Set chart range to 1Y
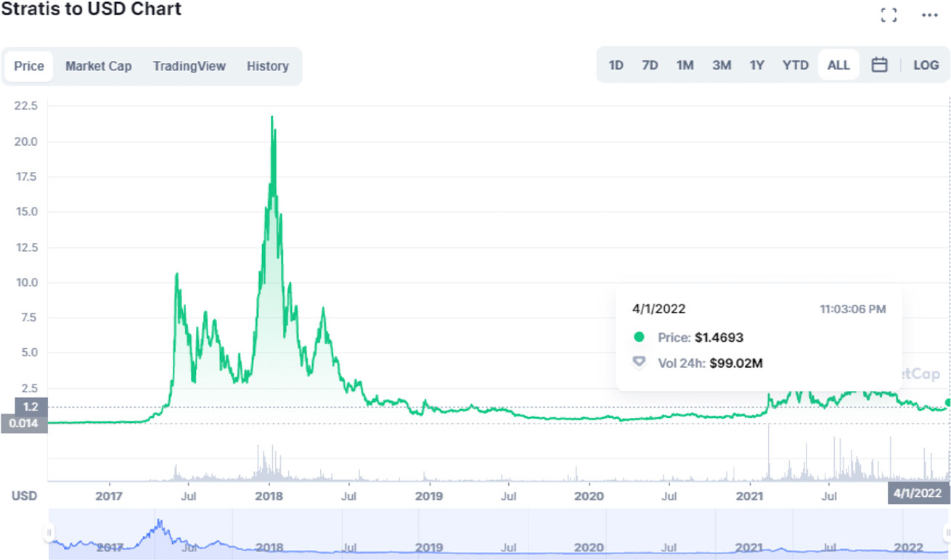 (x=757, y=65)
